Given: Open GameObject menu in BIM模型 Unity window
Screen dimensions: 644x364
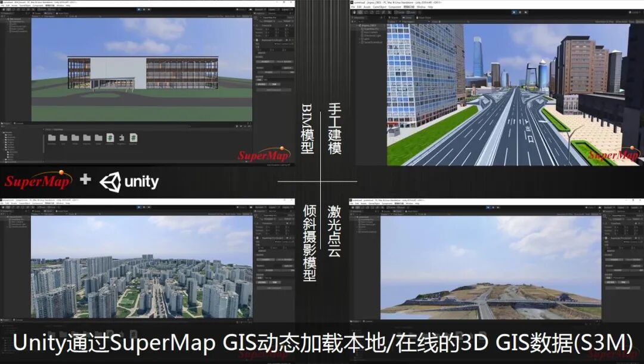Looking at the screenshot, I should click(25, 5).
